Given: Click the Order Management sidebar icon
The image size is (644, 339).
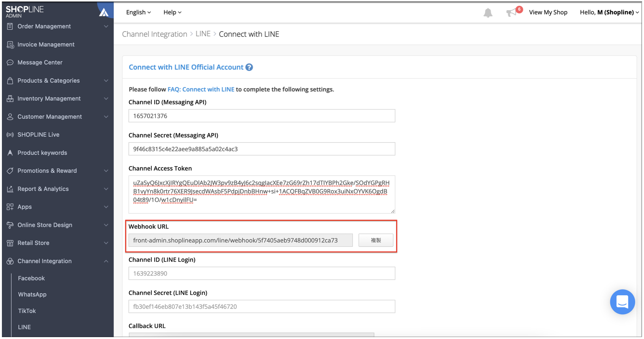Looking at the screenshot, I should (10, 26).
